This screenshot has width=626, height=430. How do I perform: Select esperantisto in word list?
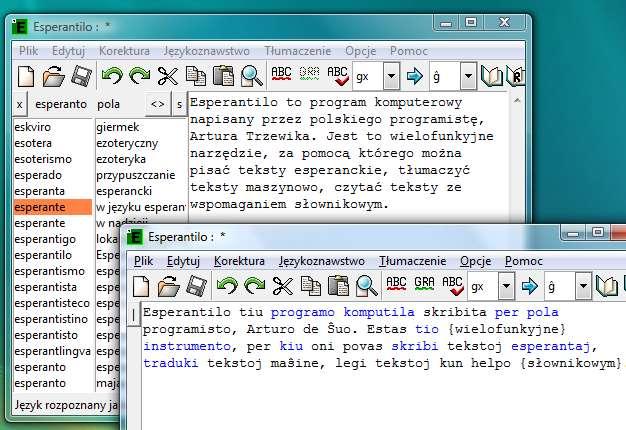[x=53, y=335]
